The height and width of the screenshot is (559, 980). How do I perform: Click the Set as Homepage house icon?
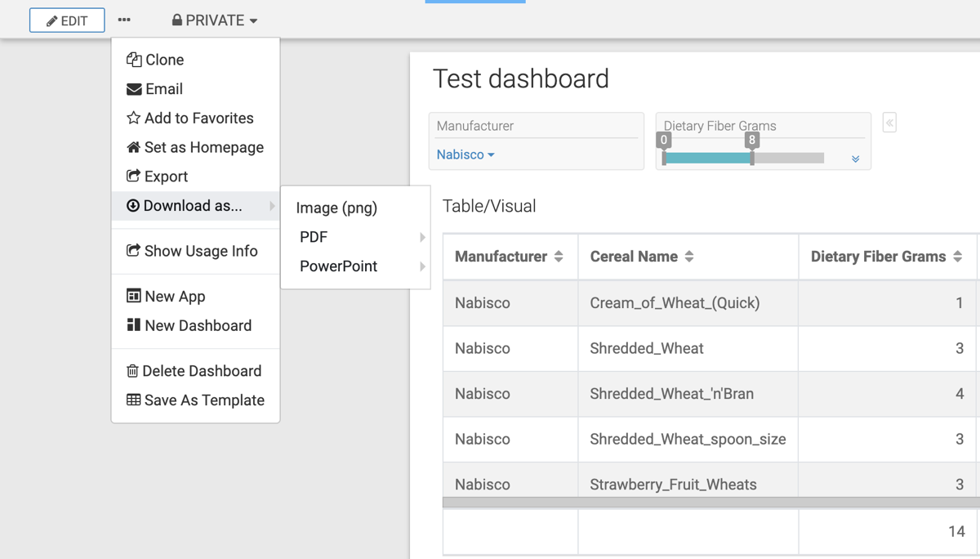(134, 148)
